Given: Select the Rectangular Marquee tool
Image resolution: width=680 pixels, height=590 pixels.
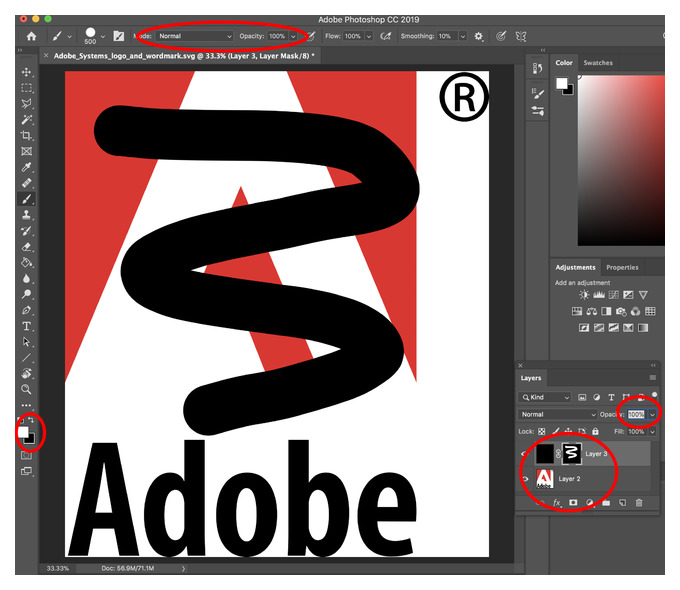Looking at the screenshot, I should pos(26,88).
